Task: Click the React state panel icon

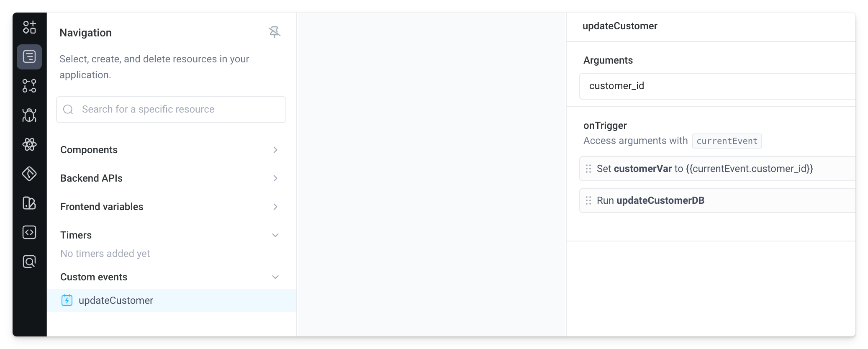Action: click(x=29, y=144)
